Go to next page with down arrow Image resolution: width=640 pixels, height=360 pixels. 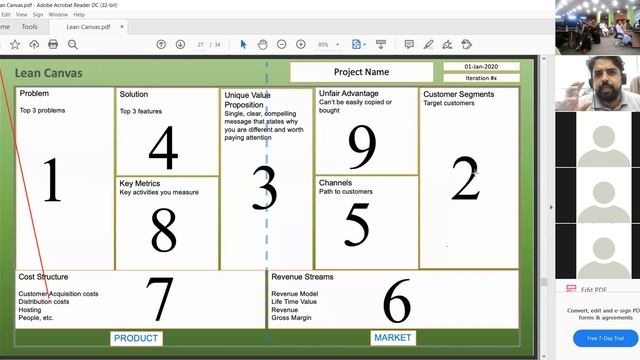pos(180,44)
